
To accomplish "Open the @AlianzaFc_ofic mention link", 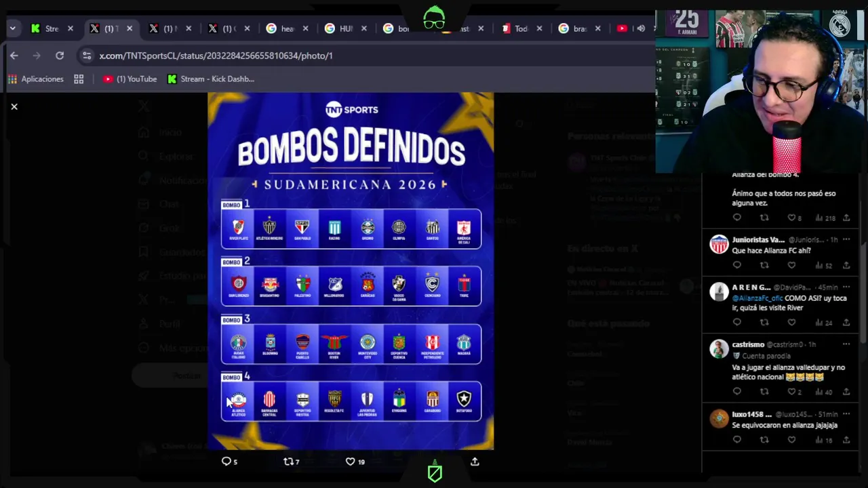I will click(757, 298).
